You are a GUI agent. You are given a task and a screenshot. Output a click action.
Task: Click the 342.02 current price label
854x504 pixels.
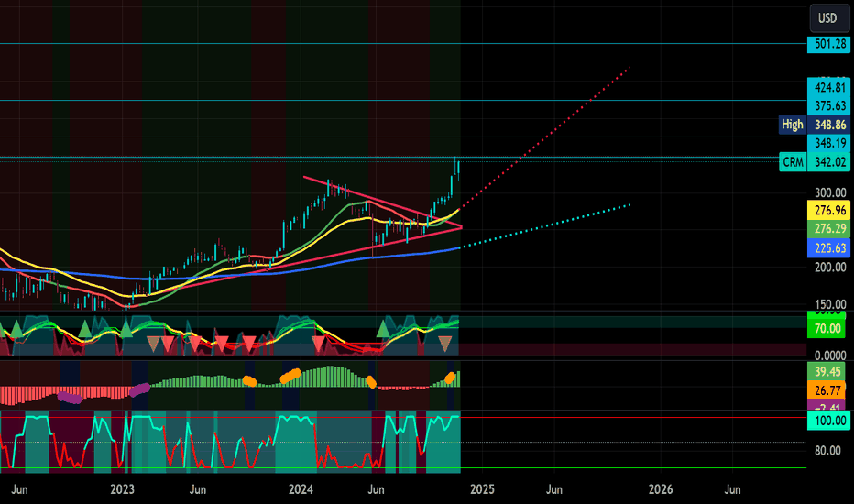(828, 162)
